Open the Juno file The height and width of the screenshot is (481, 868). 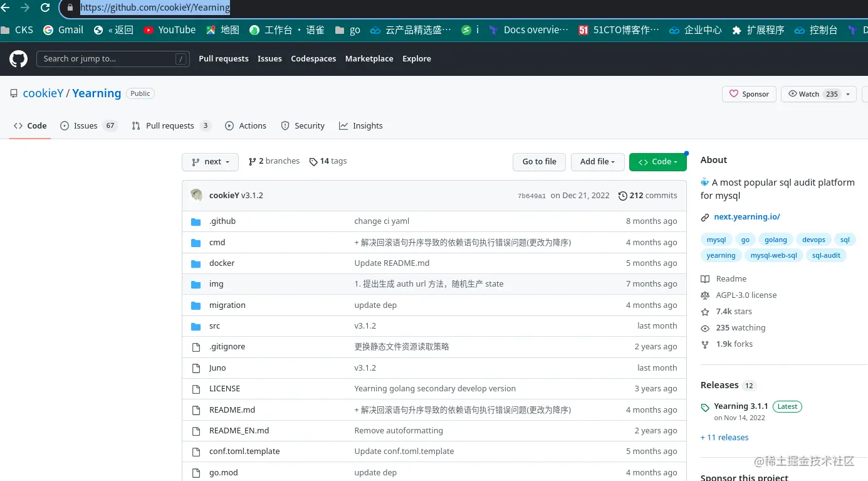(x=217, y=368)
